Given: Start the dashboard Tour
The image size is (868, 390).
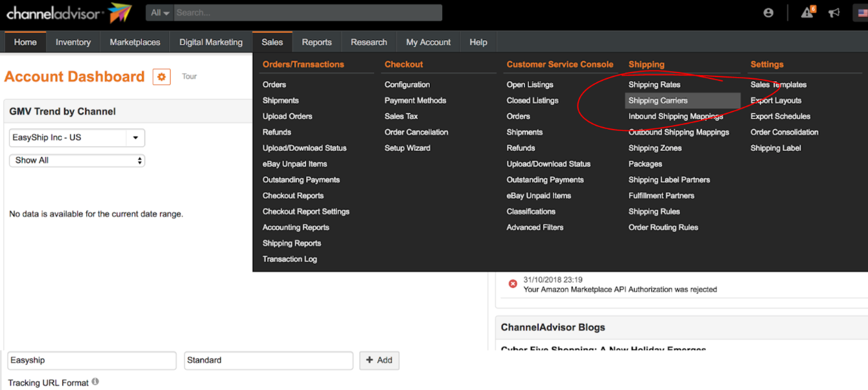Looking at the screenshot, I should [x=189, y=76].
